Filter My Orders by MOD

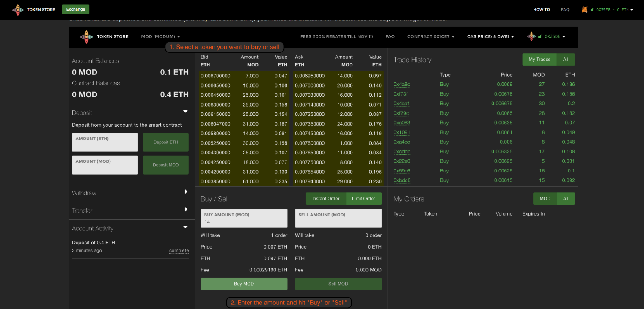click(x=545, y=199)
